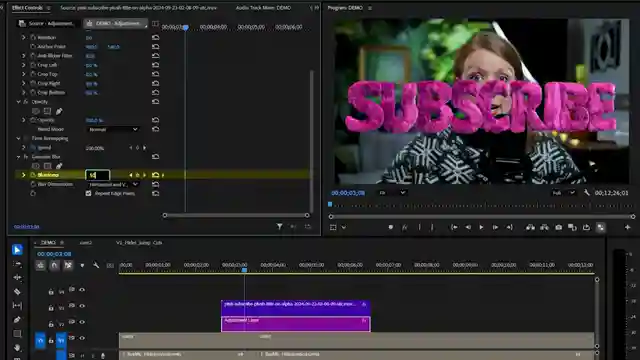Step forward one frame in Program monitor
The image size is (640, 360).
pyautogui.click(x=495, y=227)
